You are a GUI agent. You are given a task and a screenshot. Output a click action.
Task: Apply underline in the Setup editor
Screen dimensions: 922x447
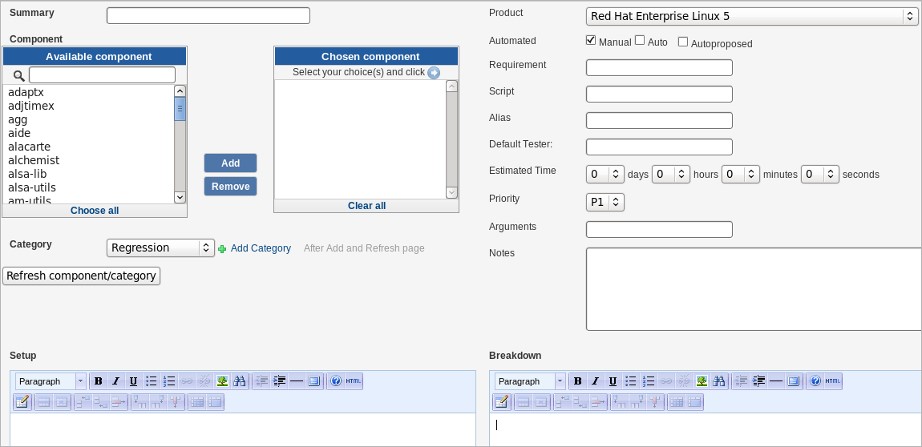click(x=133, y=381)
